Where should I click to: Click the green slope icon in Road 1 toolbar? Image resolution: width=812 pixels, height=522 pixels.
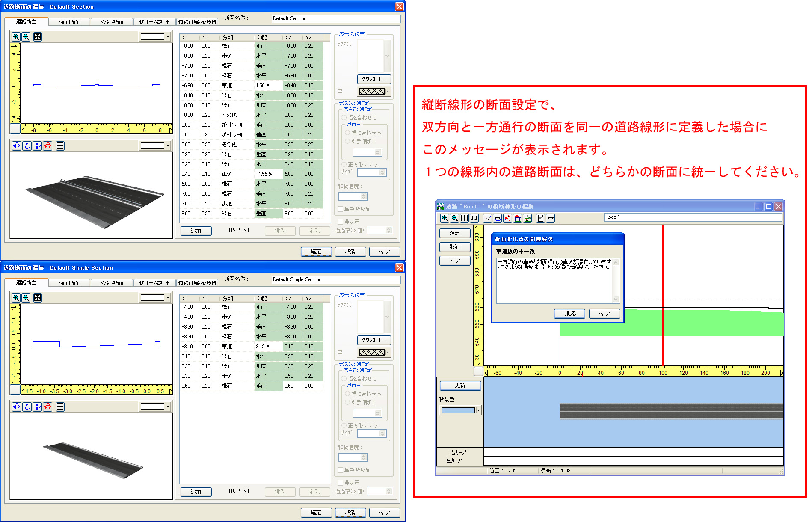pyautogui.click(x=528, y=218)
